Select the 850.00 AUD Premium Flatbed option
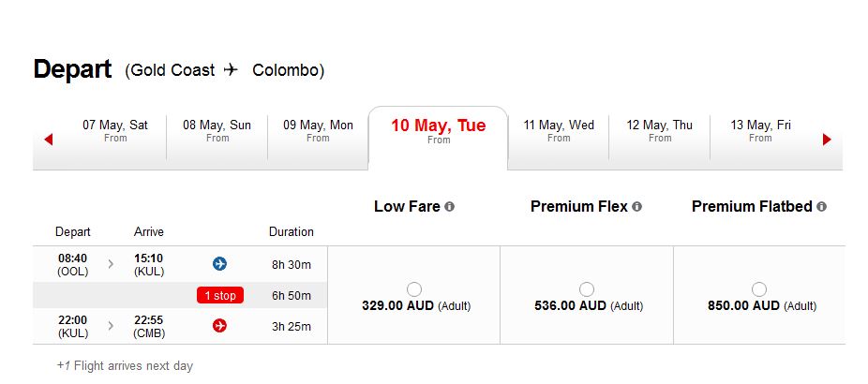Viewport: 868px width, 384px height. click(x=759, y=289)
